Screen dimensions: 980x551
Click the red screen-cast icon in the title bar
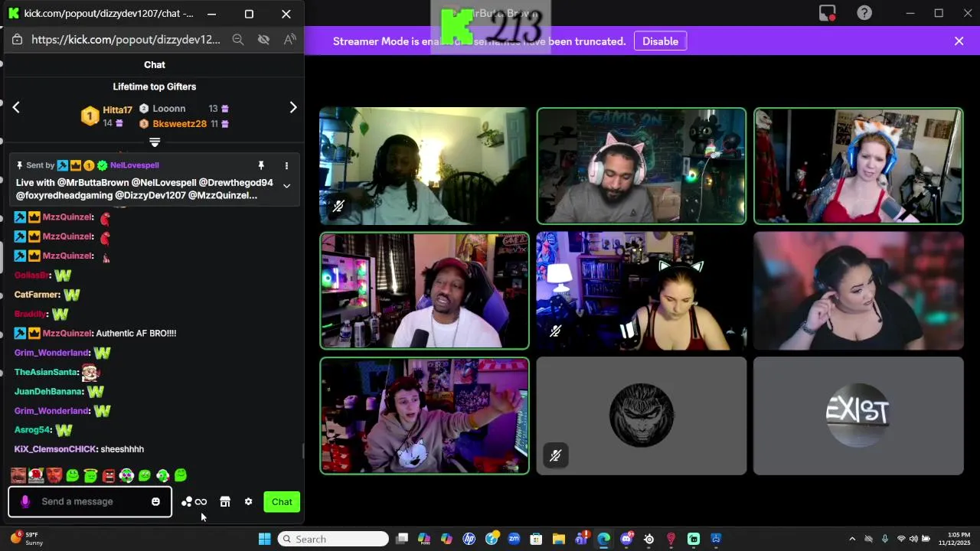tap(827, 13)
